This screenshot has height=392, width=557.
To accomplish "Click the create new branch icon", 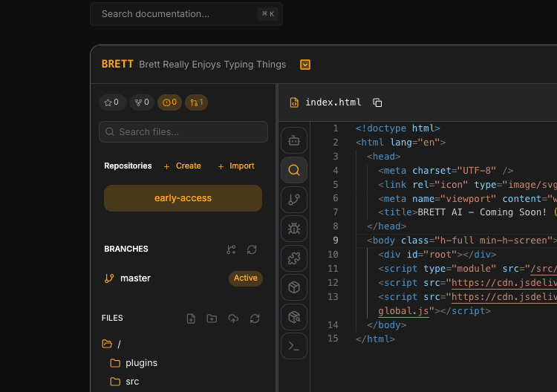I will point(231,249).
